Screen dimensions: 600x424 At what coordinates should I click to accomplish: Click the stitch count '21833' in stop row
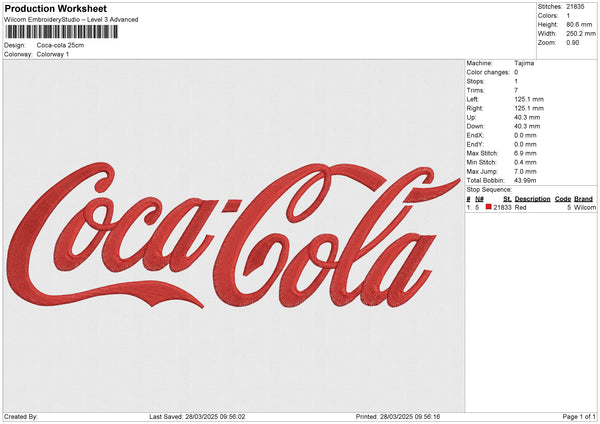502,207
